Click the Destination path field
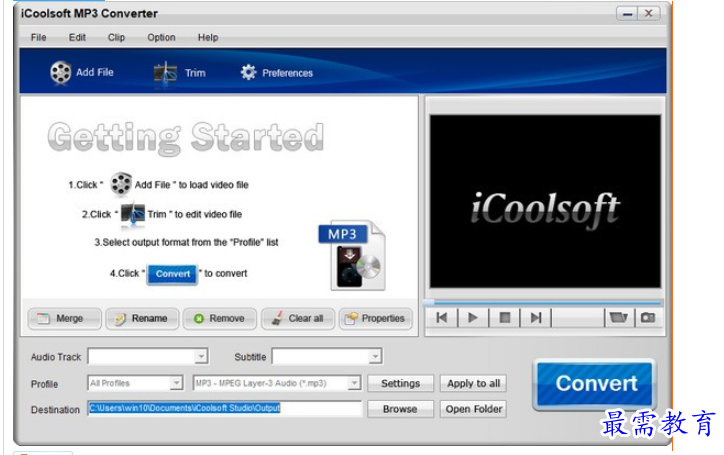 [x=224, y=408]
